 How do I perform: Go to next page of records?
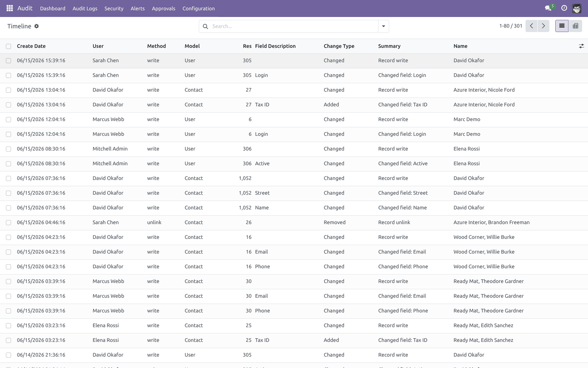coord(543,26)
